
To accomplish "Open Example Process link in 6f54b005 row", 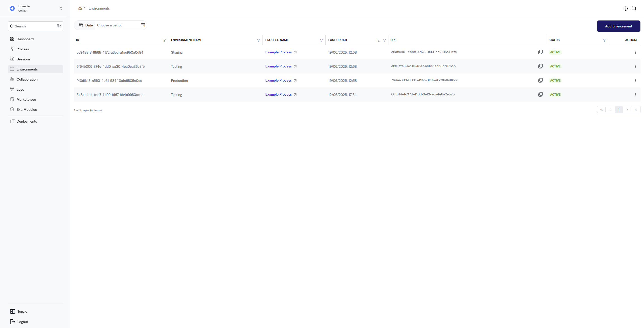I will 281,66.
